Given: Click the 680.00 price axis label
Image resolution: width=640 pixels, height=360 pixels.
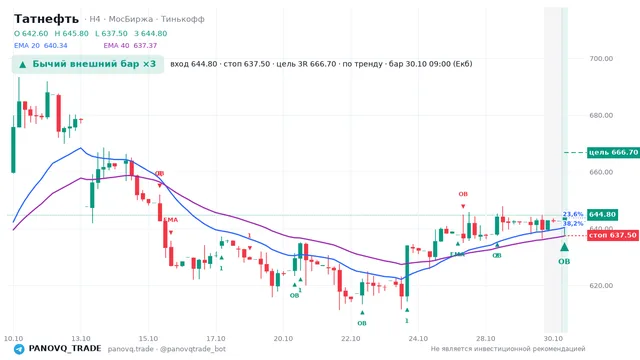Looking at the screenshot, I should tap(601, 116).
